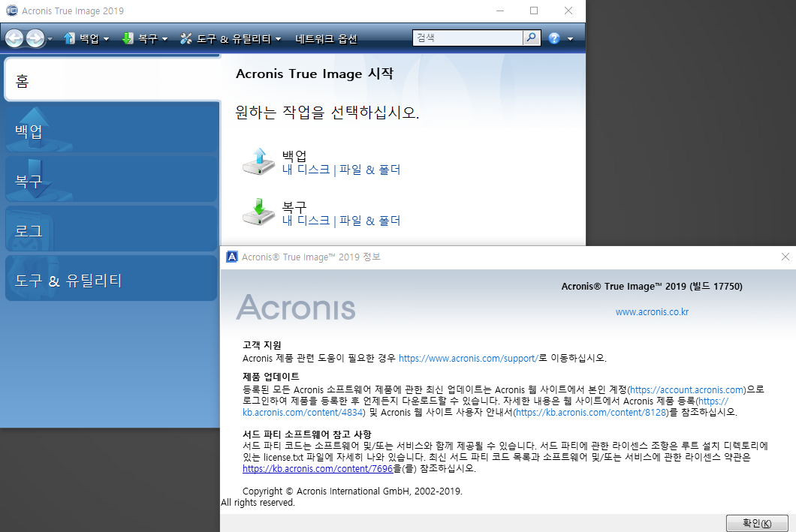This screenshot has width=796, height=532.
Task: Click the 제품 업데이트 heading
Action: (271, 377)
